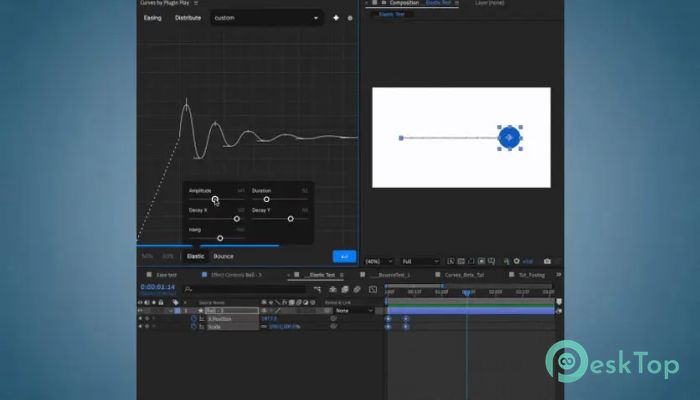The width and height of the screenshot is (700, 400).
Task: Select the Elastic curve mode
Action: pos(195,256)
